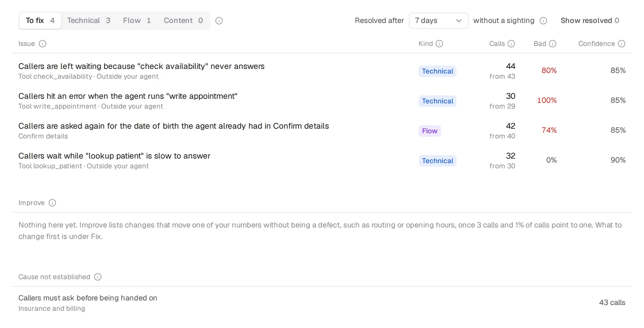Open the 'Cause not established' info icon
Image resolution: width=644 pixels, height=328 pixels.
click(98, 277)
